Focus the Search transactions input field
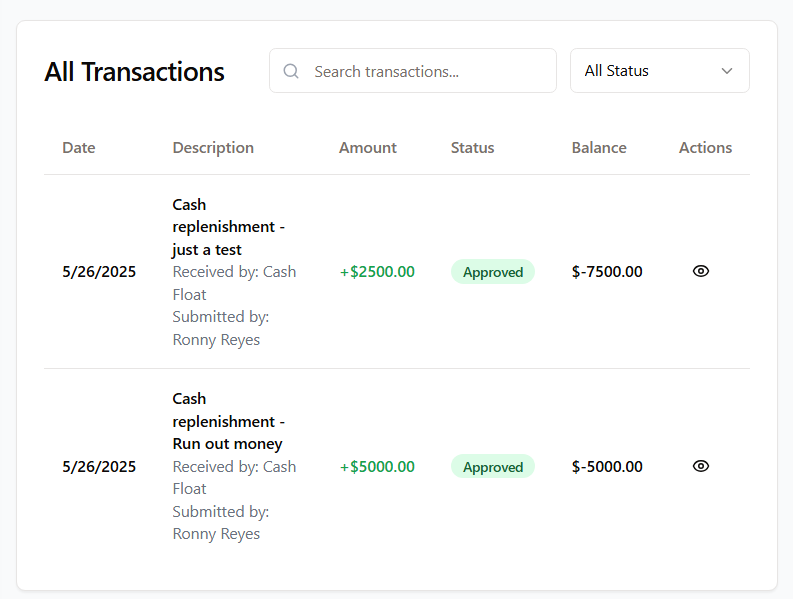 click(425, 71)
